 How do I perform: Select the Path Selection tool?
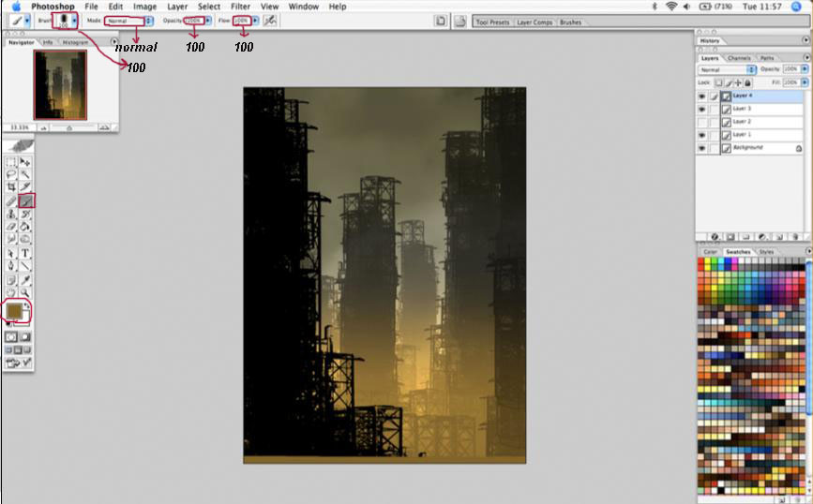[11, 253]
